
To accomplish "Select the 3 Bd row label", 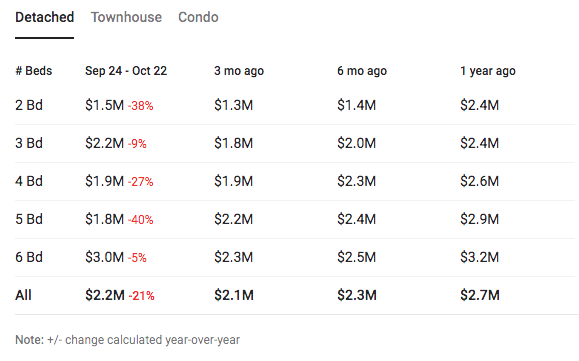I will 29,143.
